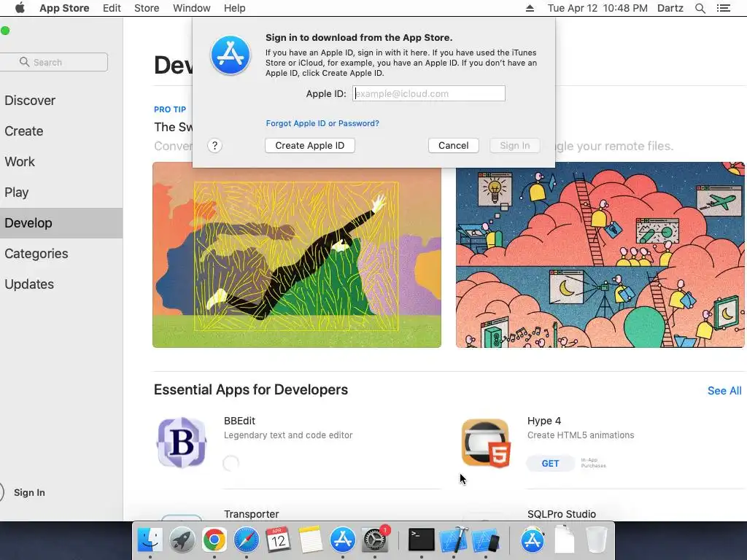Image resolution: width=747 pixels, height=560 pixels.
Task: Open Finder from the dock
Action: [x=150, y=540]
